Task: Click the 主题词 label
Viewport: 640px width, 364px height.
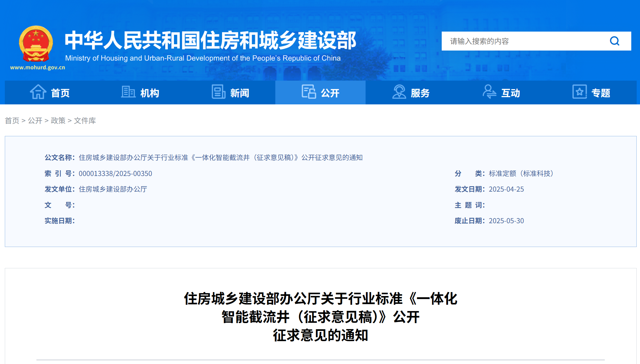Action: tap(470, 205)
